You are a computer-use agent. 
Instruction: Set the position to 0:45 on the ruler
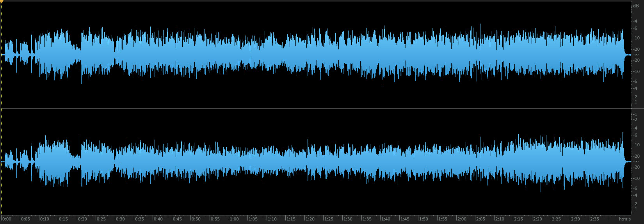tap(177, 219)
